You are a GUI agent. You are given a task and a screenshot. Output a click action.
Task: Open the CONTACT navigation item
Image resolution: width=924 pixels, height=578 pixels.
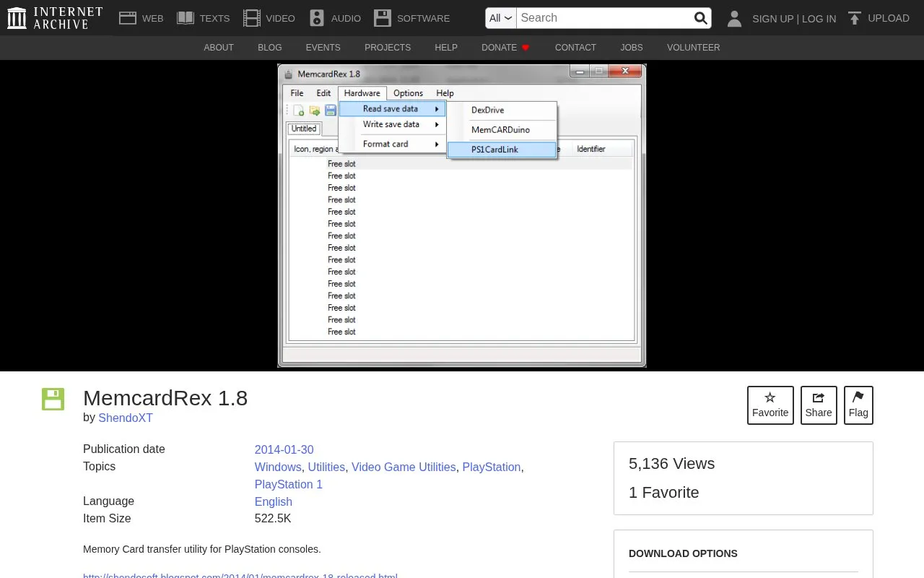pyautogui.click(x=575, y=48)
